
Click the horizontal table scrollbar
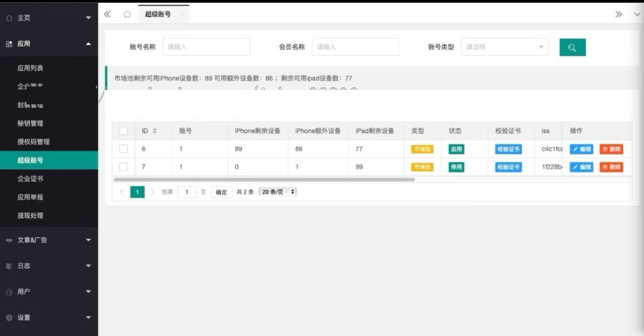pyautogui.click(x=264, y=179)
